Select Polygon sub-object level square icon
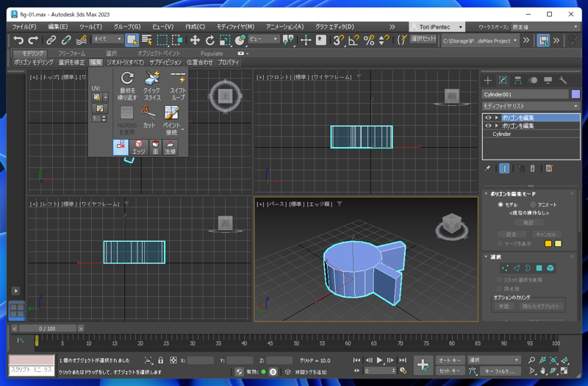The height and width of the screenshot is (386, 588). [x=539, y=268]
